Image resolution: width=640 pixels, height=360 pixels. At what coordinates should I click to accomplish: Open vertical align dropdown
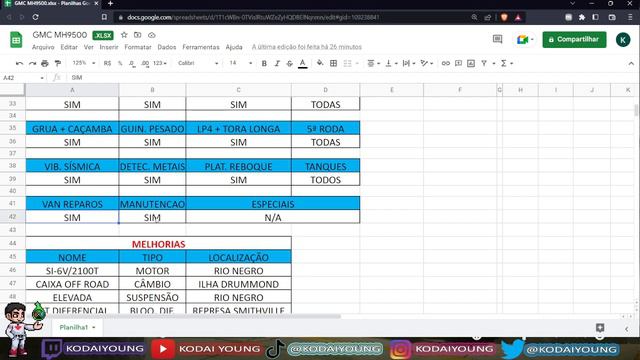pyautogui.click(x=391, y=63)
